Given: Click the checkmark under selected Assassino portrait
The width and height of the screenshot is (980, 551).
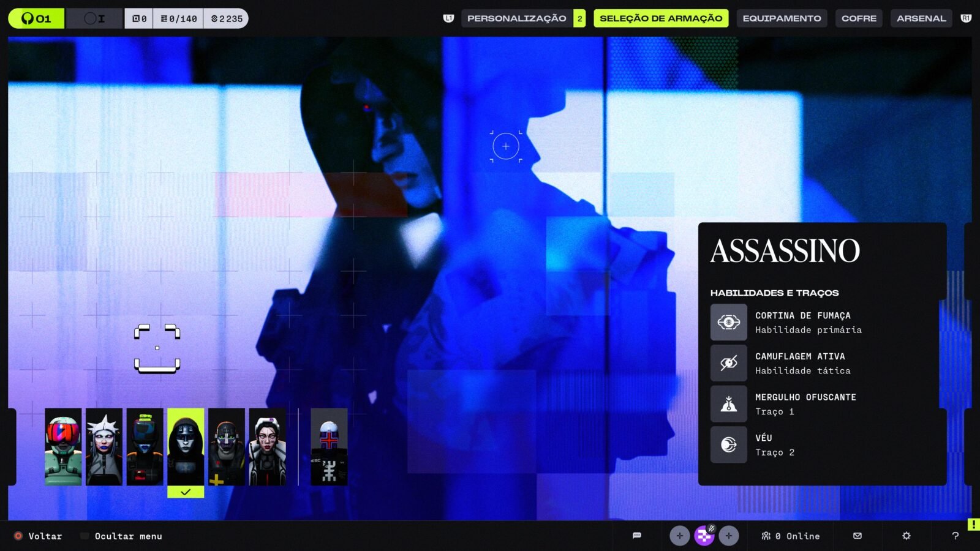Looking at the screenshot, I should pos(186,492).
